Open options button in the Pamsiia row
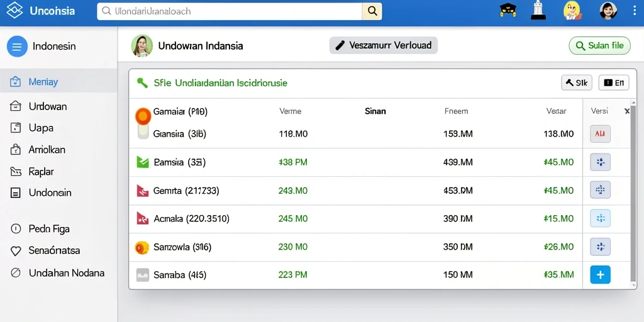 pos(600,162)
